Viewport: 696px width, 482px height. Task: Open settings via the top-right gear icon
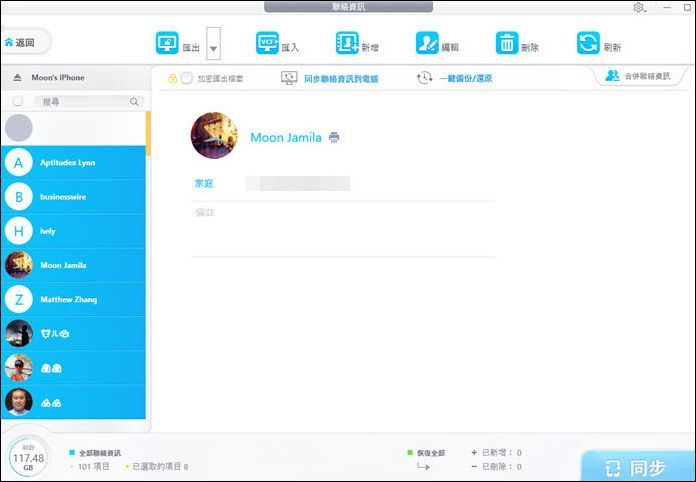coord(638,8)
